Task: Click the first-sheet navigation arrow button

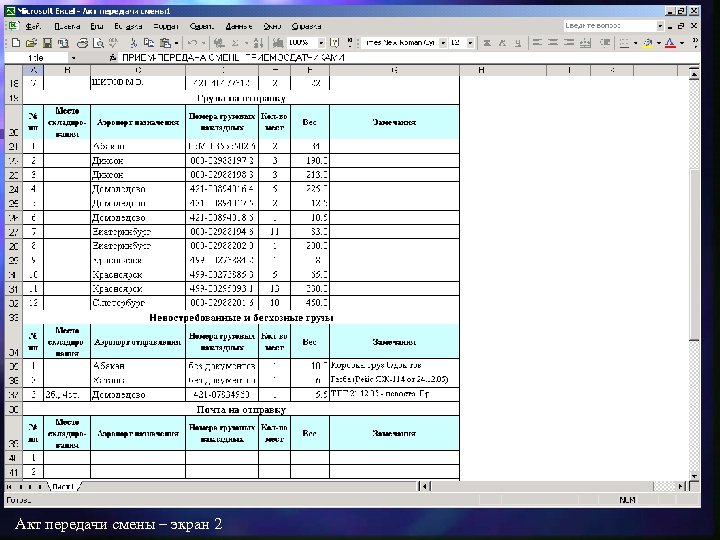Action: (9, 486)
